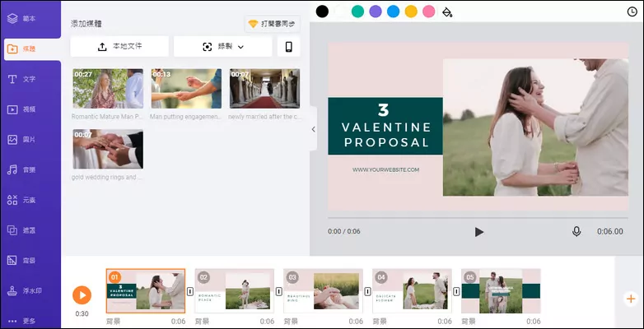644x329 pixels.
Task: Pick the teal green color swatch
Action: [x=357, y=12]
